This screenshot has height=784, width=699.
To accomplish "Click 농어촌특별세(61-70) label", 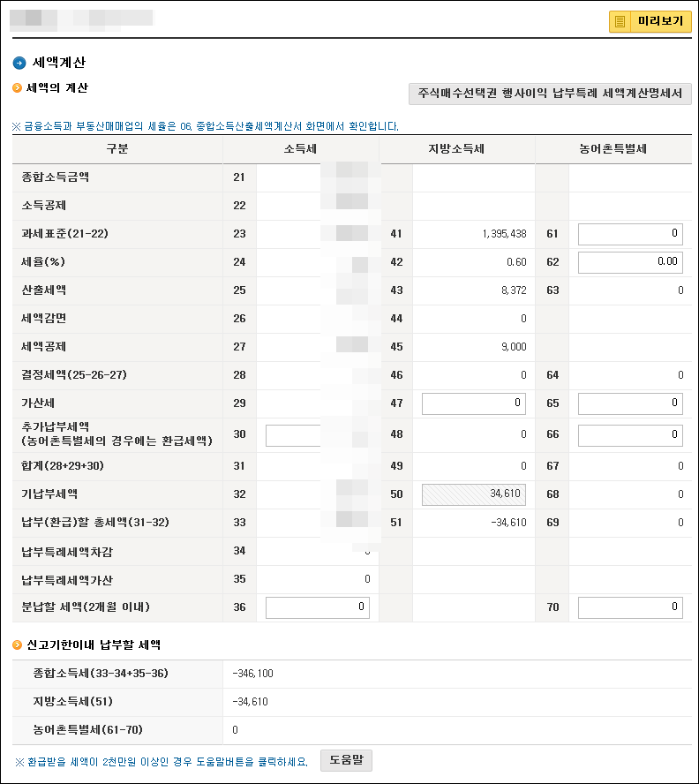I will 88,730.
